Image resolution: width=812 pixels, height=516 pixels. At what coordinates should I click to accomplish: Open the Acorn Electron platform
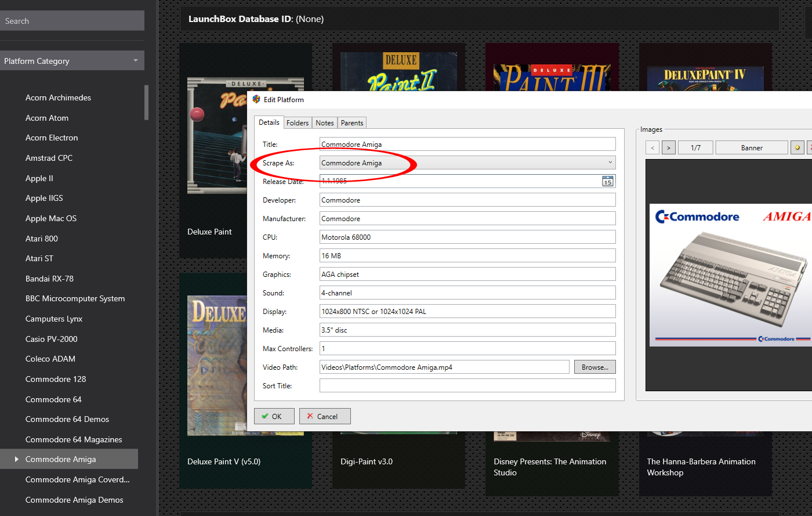coord(52,138)
